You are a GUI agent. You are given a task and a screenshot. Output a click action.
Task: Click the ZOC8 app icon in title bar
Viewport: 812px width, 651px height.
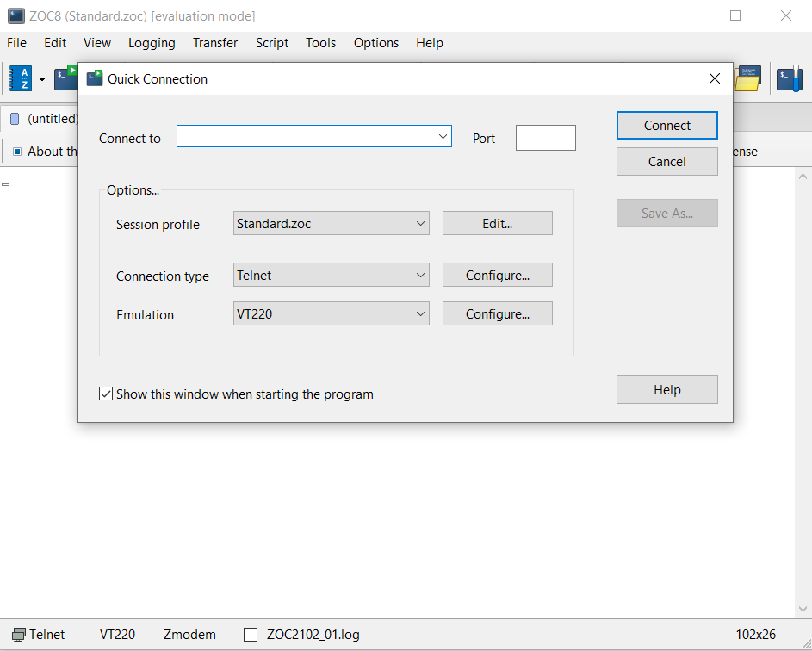(x=16, y=15)
